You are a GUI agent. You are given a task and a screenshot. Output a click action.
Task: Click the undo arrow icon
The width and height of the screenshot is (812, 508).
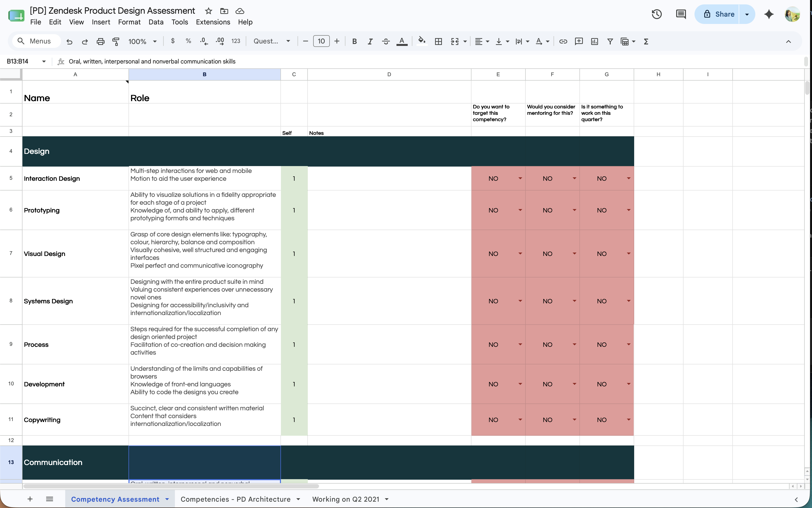coord(69,41)
